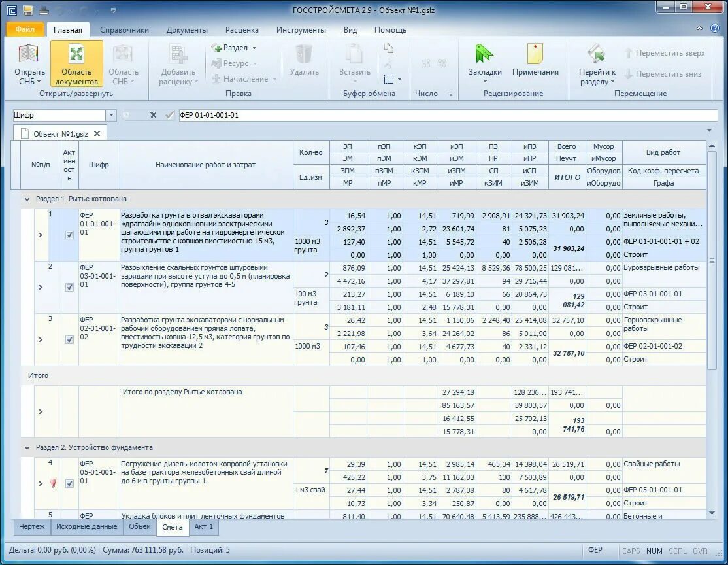This screenshot has height=565, width=728.
Task: Open the Файл menu
Action: pos(25,29)
